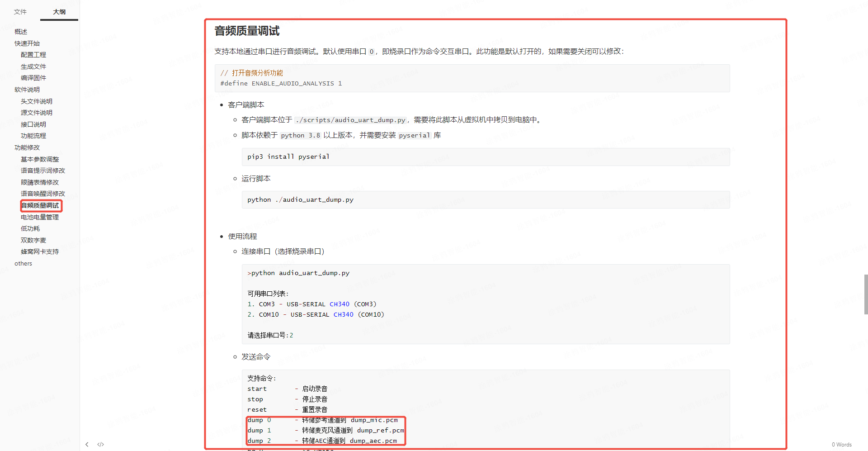Go to 源文件说明 outline entry

pyautogui.click(x=37, y=113)
